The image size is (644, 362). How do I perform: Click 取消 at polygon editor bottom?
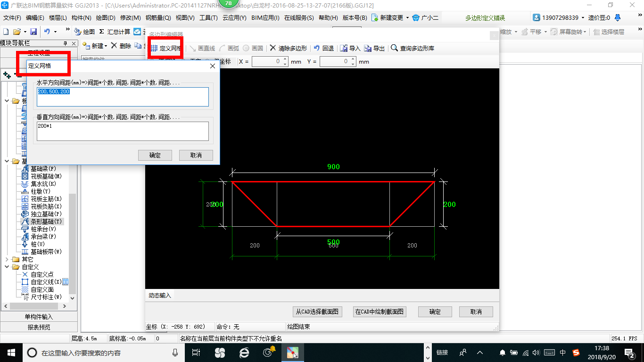coord(476,312)
